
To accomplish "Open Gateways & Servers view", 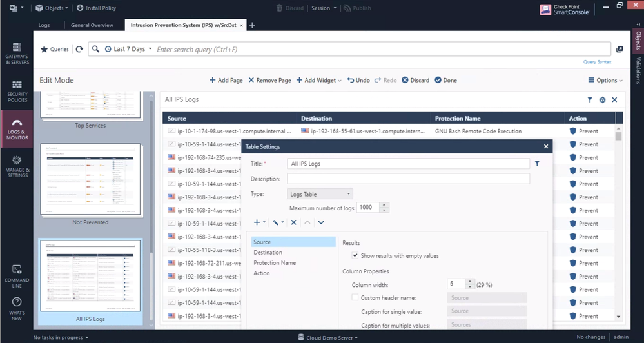I will point(17,54).
